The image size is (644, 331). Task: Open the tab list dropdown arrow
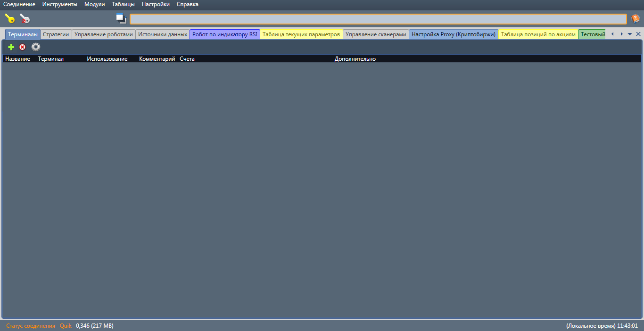(630, 34)
